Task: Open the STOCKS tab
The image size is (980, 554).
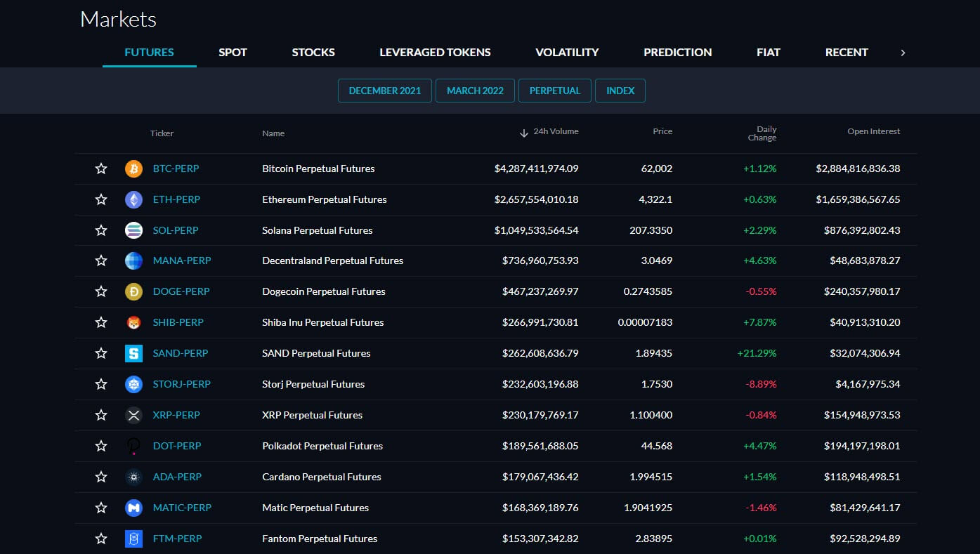Action: click(313, 52)
